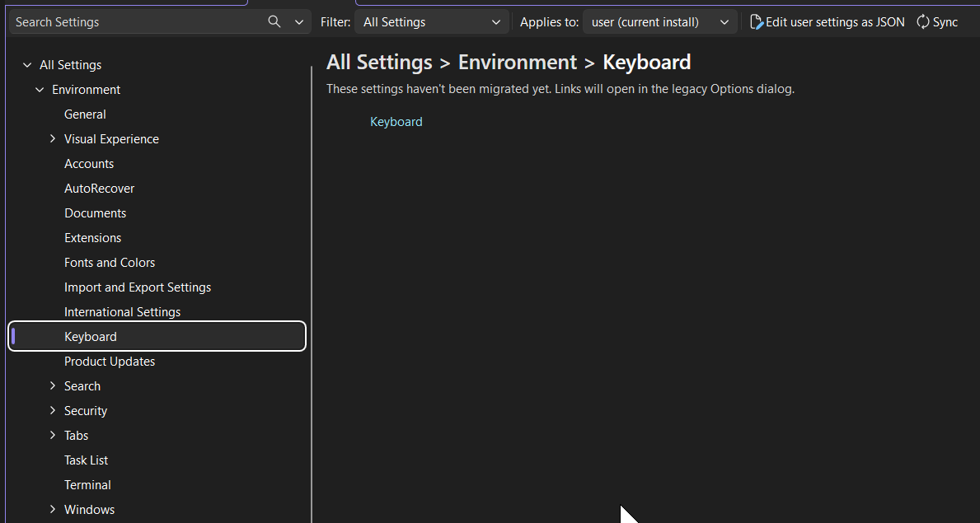
Task: Expand the Search tree node
Action: pyautogui.click(x=53, y=386)
